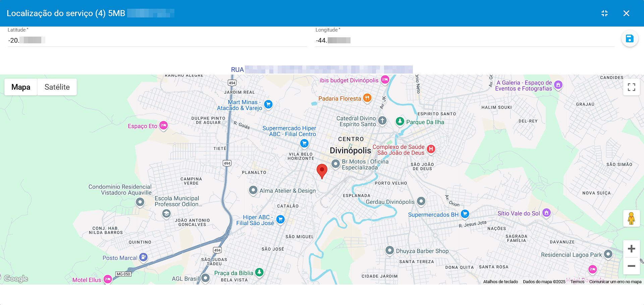Open the Termos link

point(577,282)
